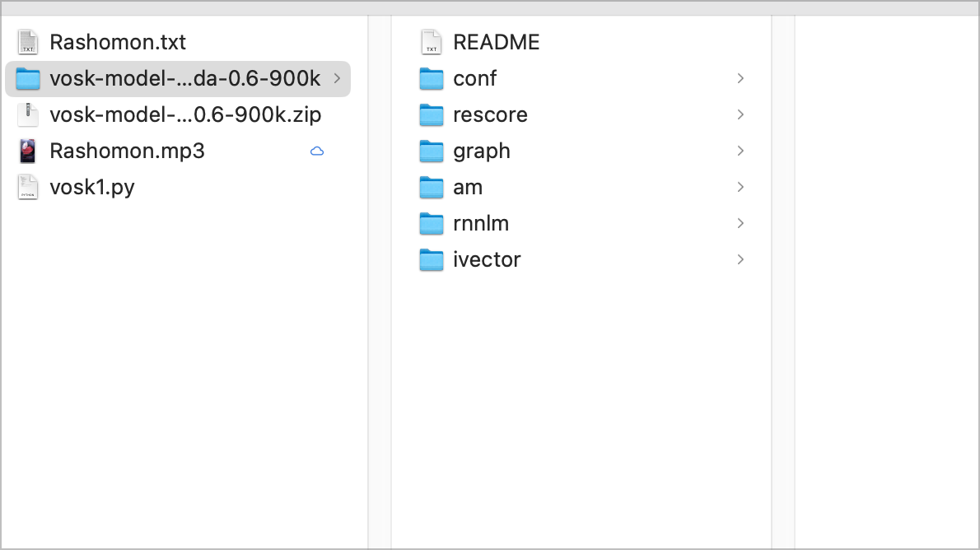Click the vosk-model-...0.6-900k.zip file name
The height and width of the screenshot is (550, 980).
click(x=185, y=114)
